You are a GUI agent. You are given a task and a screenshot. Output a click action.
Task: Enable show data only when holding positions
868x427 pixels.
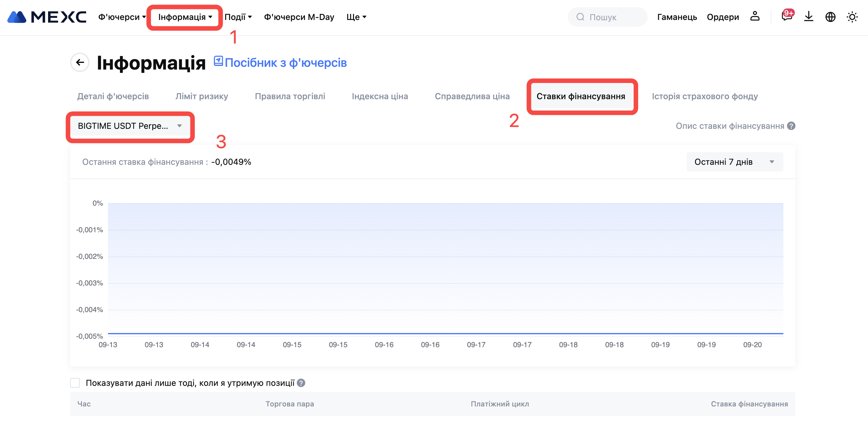[x=75, y=383]
